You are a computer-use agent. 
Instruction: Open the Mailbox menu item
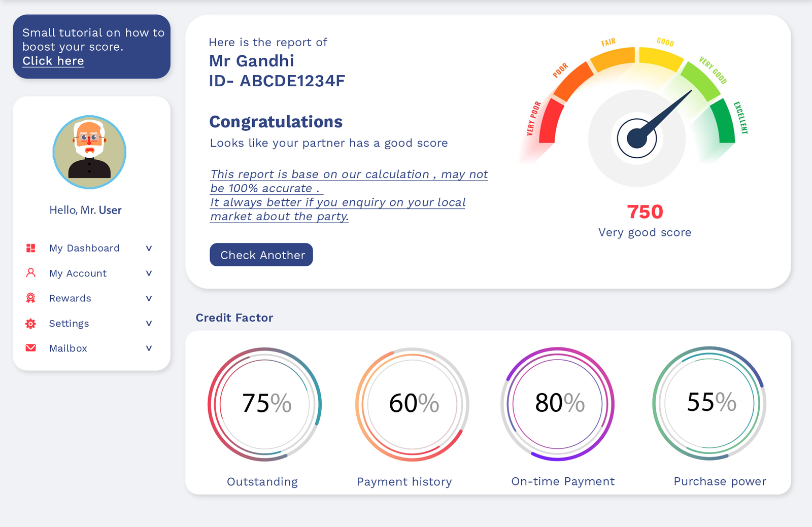68,348
